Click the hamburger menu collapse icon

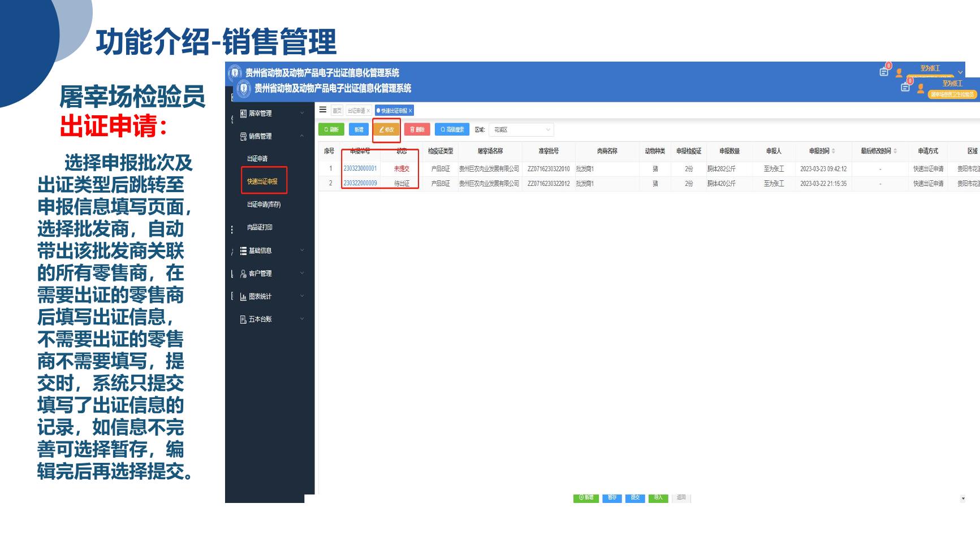pyautogui.click(x=323, y=110)
